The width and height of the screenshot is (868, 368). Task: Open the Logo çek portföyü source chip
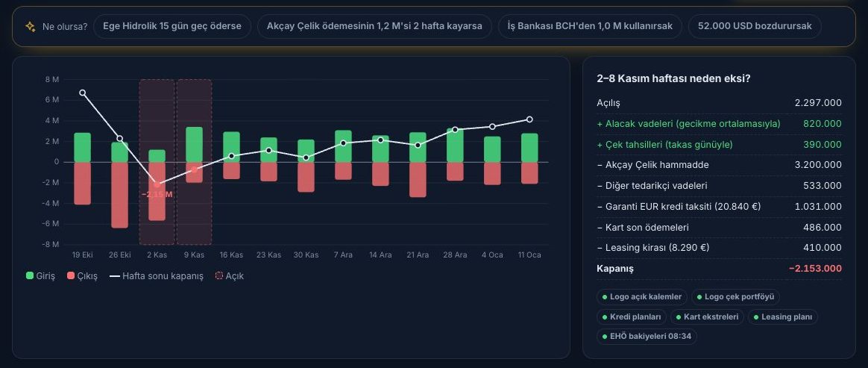pos(736,297)
